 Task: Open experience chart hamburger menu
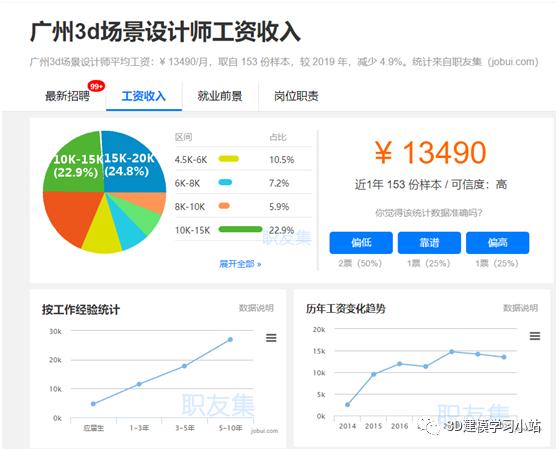point(271,337)
